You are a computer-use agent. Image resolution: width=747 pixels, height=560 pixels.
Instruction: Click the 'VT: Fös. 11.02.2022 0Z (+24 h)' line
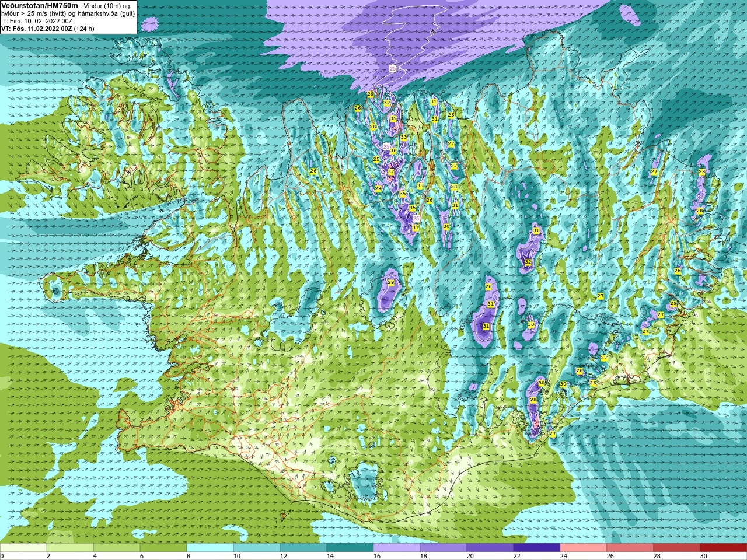click(48, 28)
